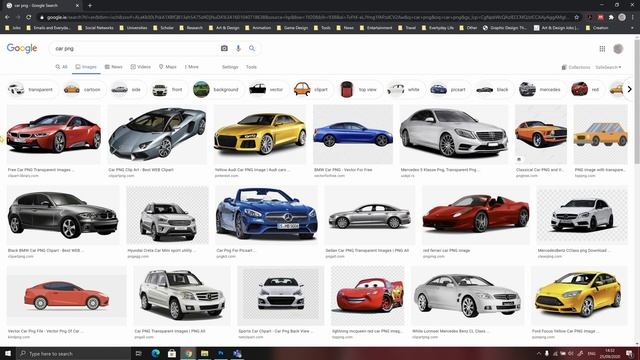Filter by top view chip
The height and width of the screenshot is (360, 640).
[x=359, y=89]
